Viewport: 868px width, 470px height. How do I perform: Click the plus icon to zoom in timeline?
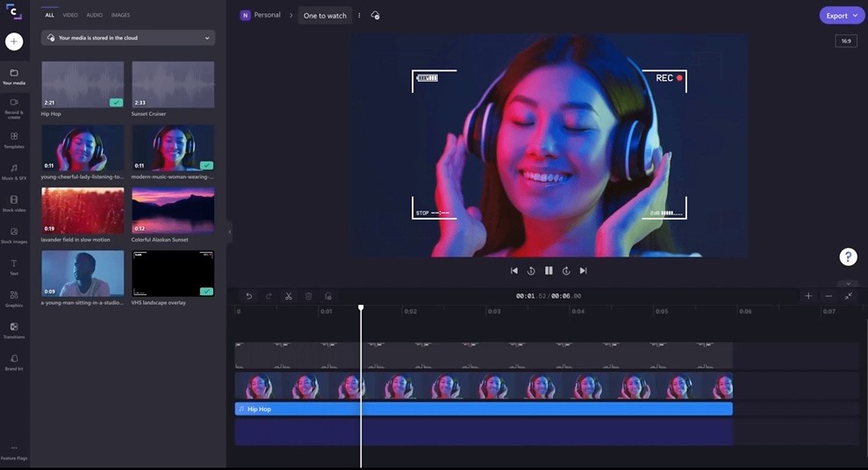[808, 296]
